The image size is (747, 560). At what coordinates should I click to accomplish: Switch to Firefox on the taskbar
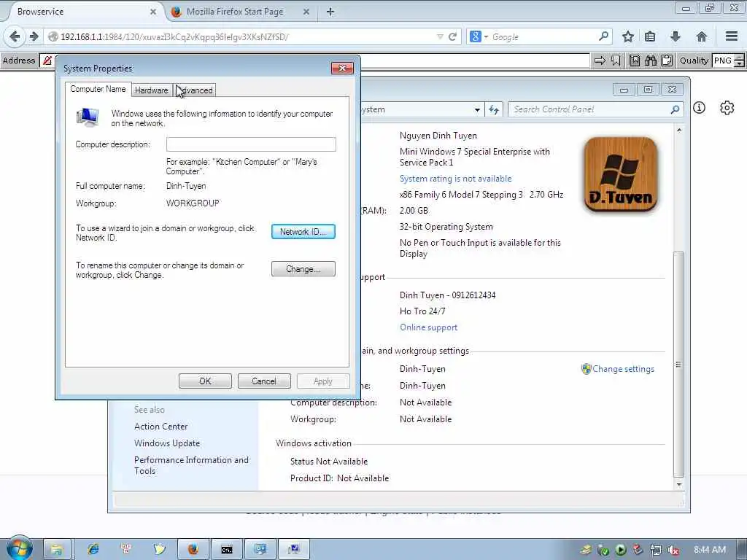pyautogui.click(x=193, y=549)
